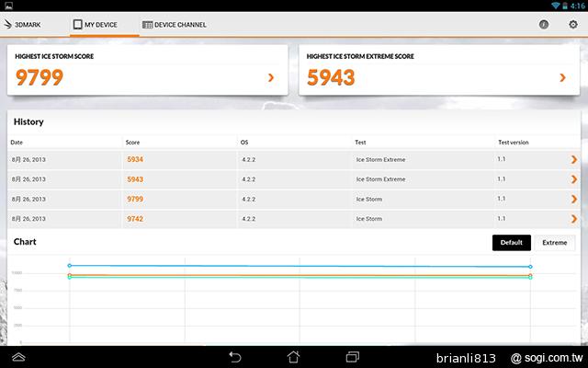Click the blue line's right data point
The image size is (588, 368).
point(530,267)
